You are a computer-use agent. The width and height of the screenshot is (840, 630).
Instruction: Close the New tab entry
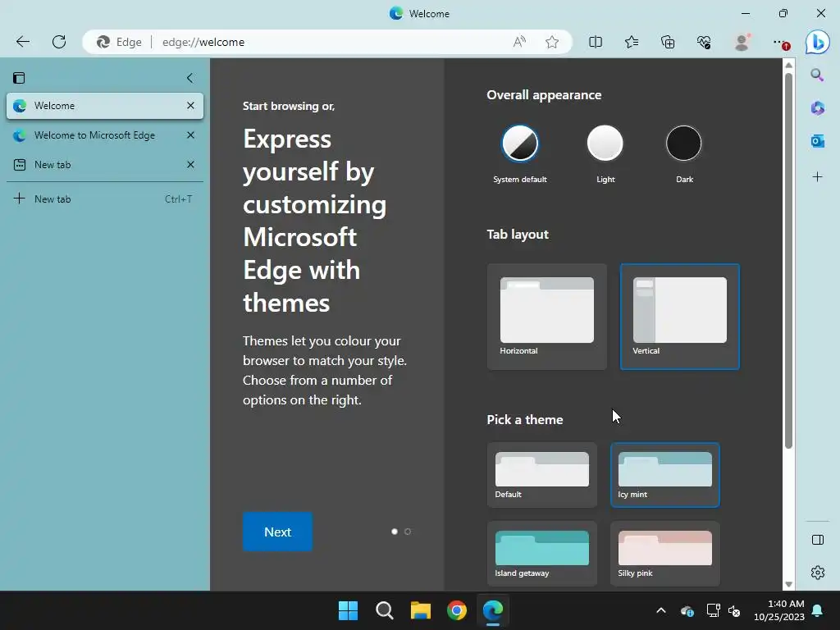point(190,164)
